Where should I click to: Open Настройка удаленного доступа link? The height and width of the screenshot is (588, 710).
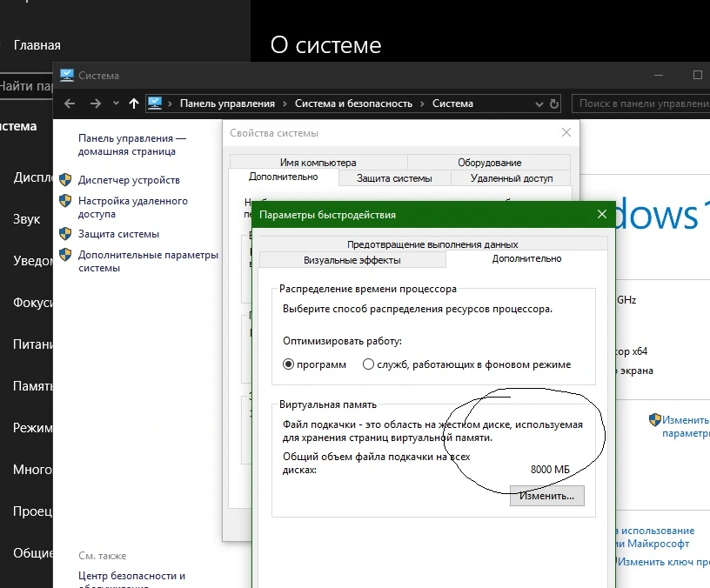[132, 207]
